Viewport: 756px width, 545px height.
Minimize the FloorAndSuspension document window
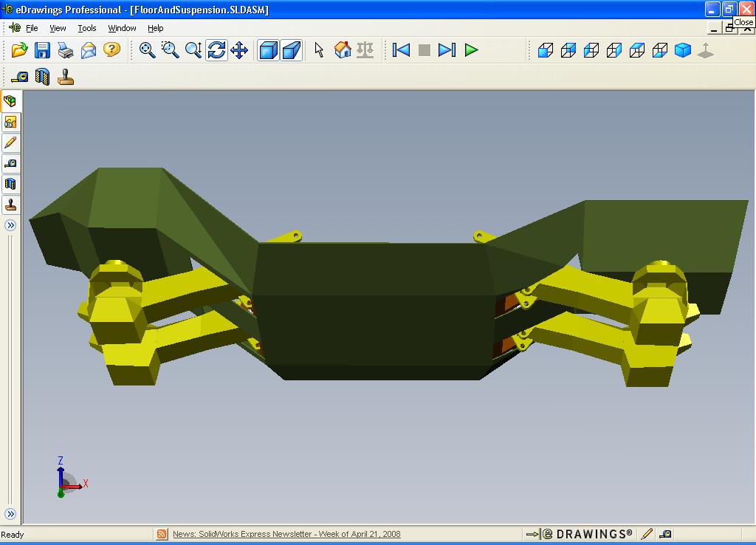[714, 29]
